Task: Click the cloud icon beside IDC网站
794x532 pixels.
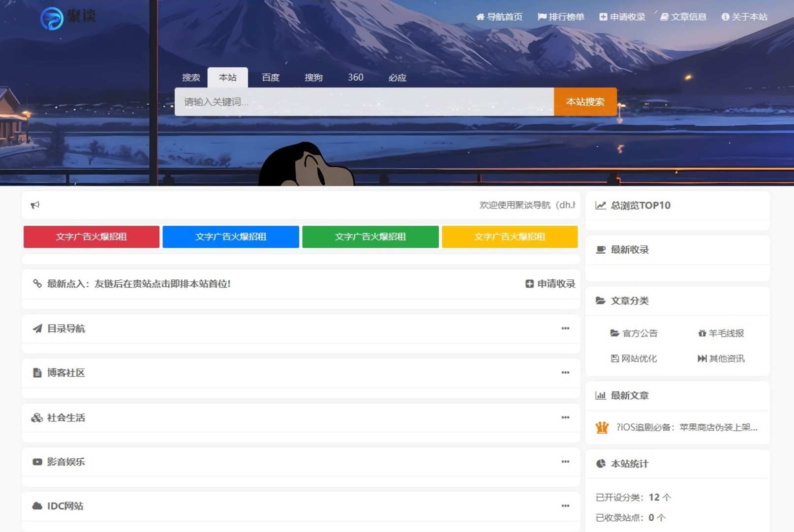Action: pyautogui.click(x=36, y=506)
